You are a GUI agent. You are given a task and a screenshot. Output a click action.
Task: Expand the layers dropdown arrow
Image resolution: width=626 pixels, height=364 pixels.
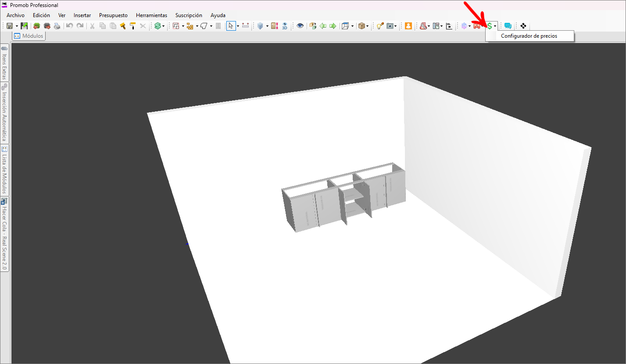point(267,26)
